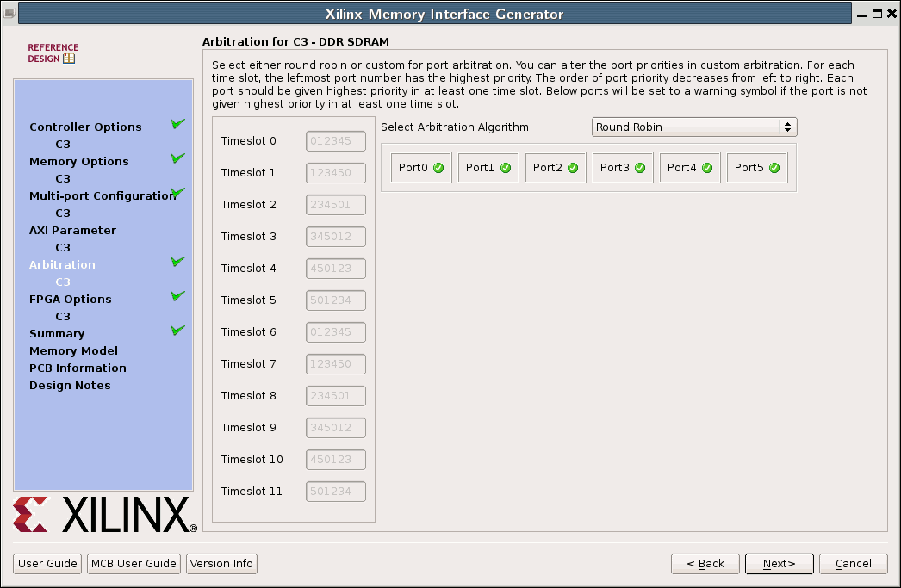This screenshot has height=588, width=901.
Task: Click the Timeslot 0 input field
Action: pos(335,140)
